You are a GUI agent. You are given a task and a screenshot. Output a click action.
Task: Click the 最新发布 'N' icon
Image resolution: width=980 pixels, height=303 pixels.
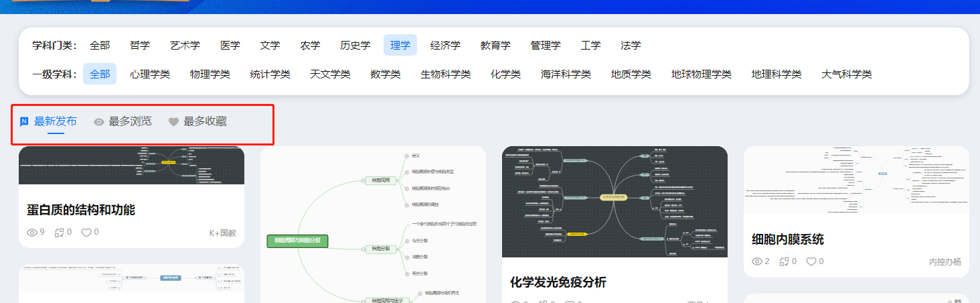click(x=25, y=122)
